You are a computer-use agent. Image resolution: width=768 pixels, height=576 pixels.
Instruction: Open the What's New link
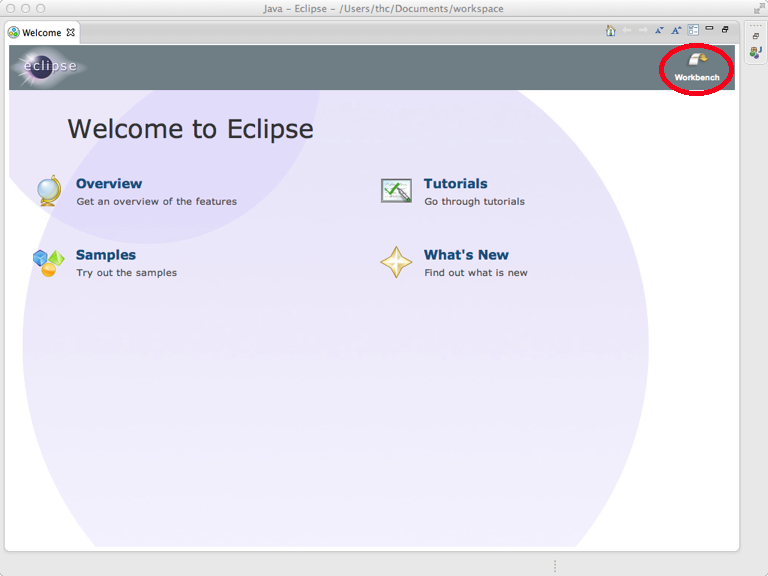point(466,255)
